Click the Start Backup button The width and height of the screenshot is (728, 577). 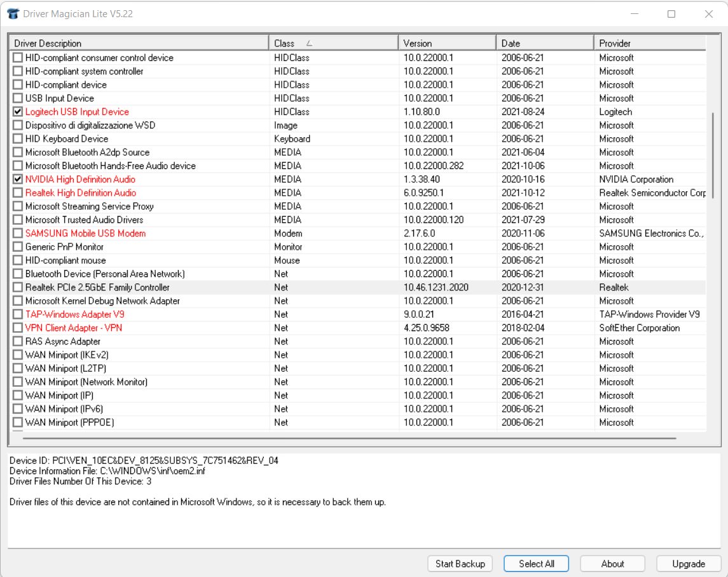click(x=460, y=564)
